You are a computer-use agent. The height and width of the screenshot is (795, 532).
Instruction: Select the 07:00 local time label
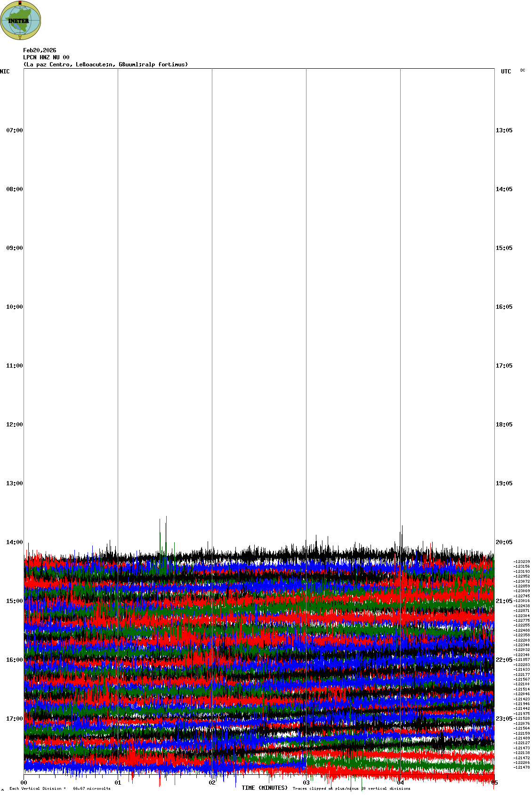(x=14, y=130)
